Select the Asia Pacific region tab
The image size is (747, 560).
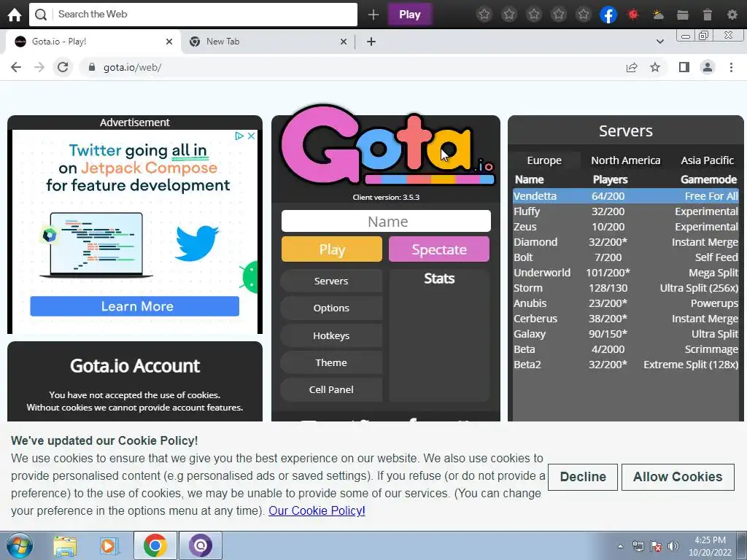click(707, 160)
